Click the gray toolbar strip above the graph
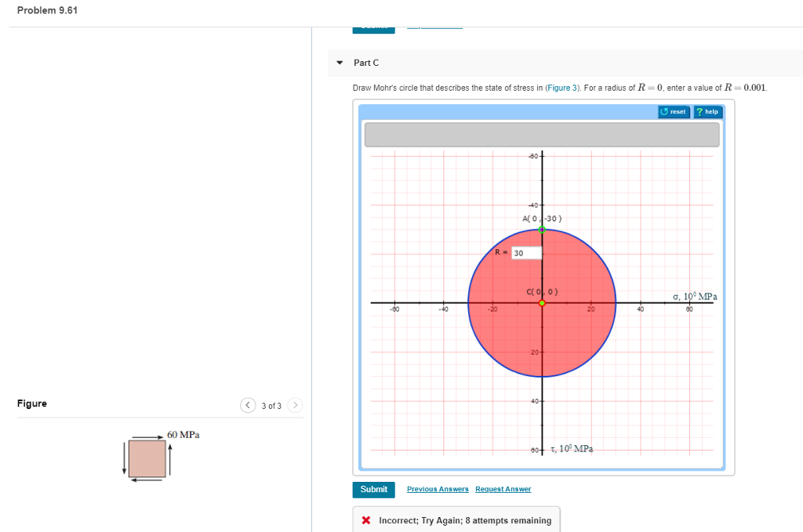803x532 pixels. (541, 134)
